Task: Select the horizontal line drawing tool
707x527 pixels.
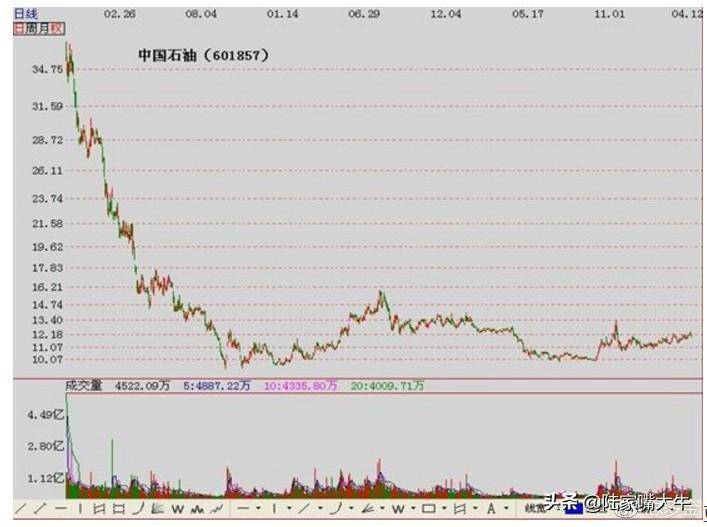Action: coord(61,509)
